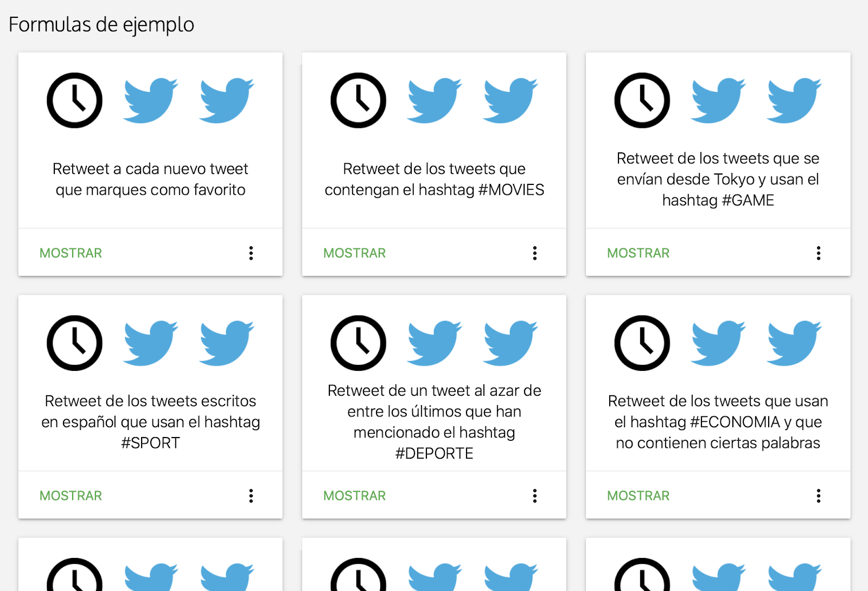Click the clock icon in the 'favorito' card
Viewport: 868px width, 591px height.
tap(74, 100)
